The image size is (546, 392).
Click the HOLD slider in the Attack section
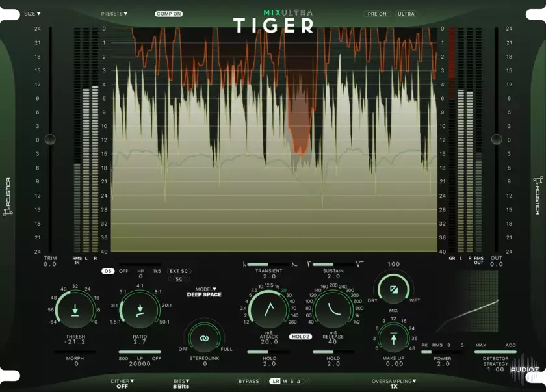coord(268,352)
